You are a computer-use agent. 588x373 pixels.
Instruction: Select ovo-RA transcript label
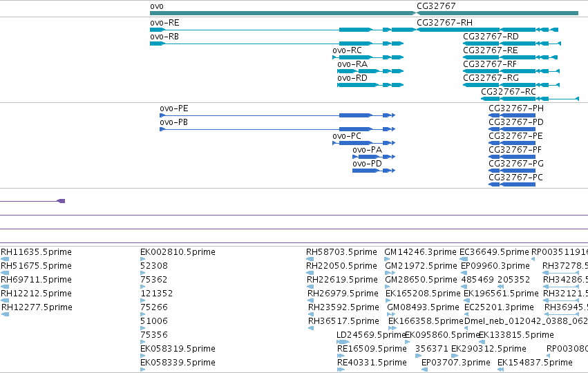tap(352, 64)
